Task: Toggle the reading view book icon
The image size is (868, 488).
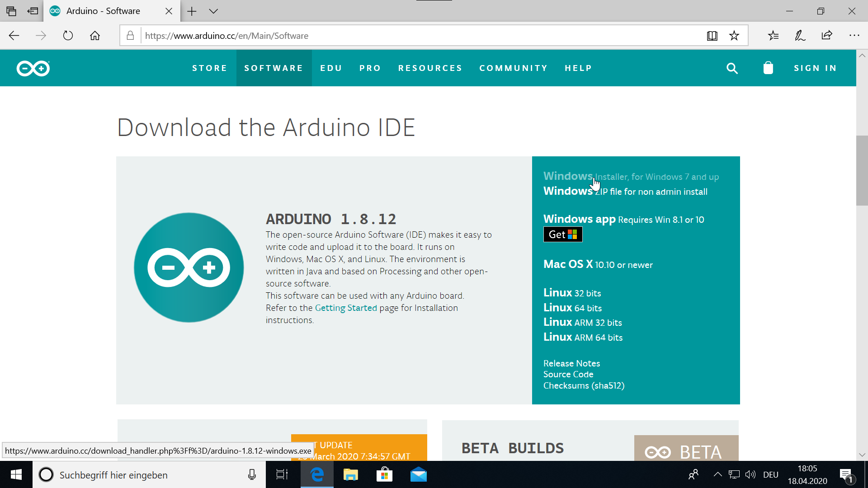Action: pos(712,36)
